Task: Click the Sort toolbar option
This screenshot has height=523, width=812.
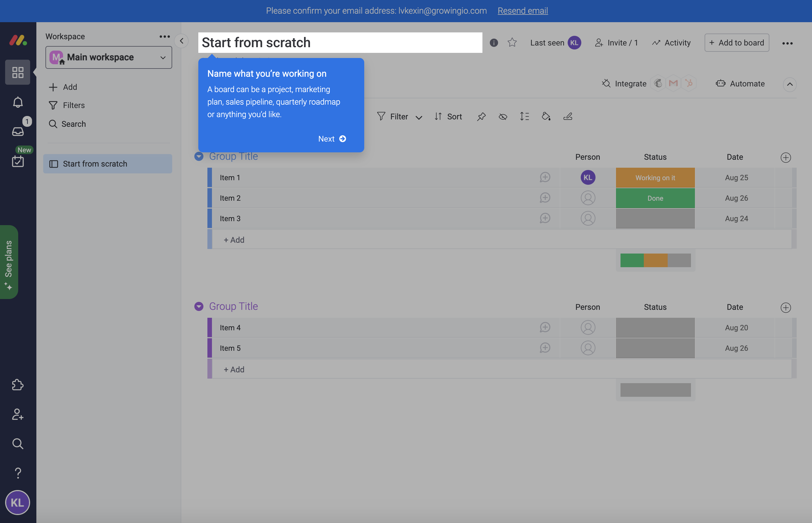Action: [x=448, y=117]
